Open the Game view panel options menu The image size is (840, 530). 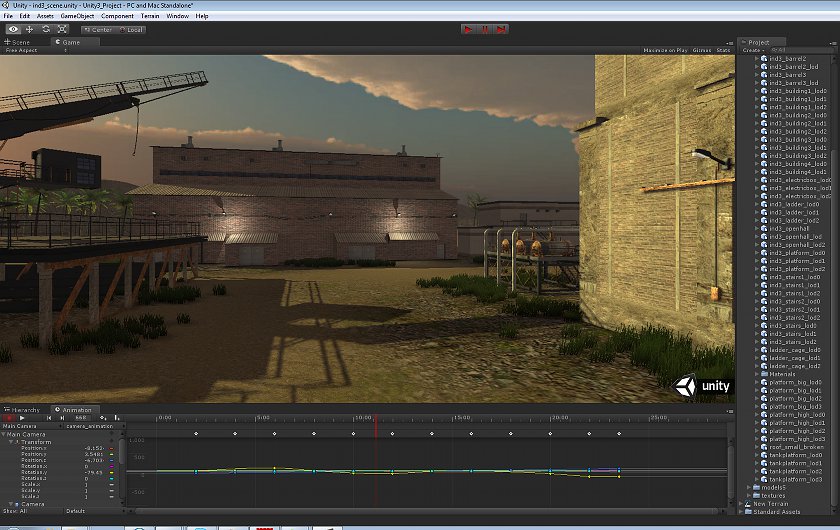point(730,43)
